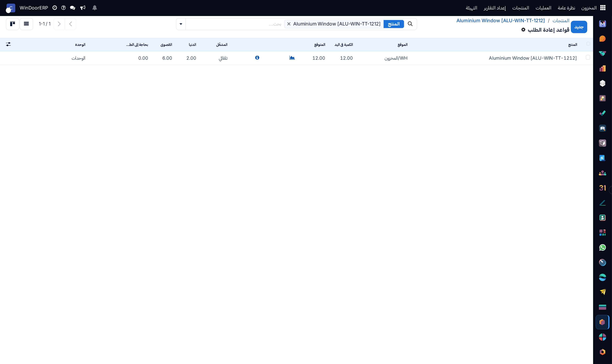Sort by الكمية في اليد column header
This screenshot has width=612, height=364.
(344, 44)
